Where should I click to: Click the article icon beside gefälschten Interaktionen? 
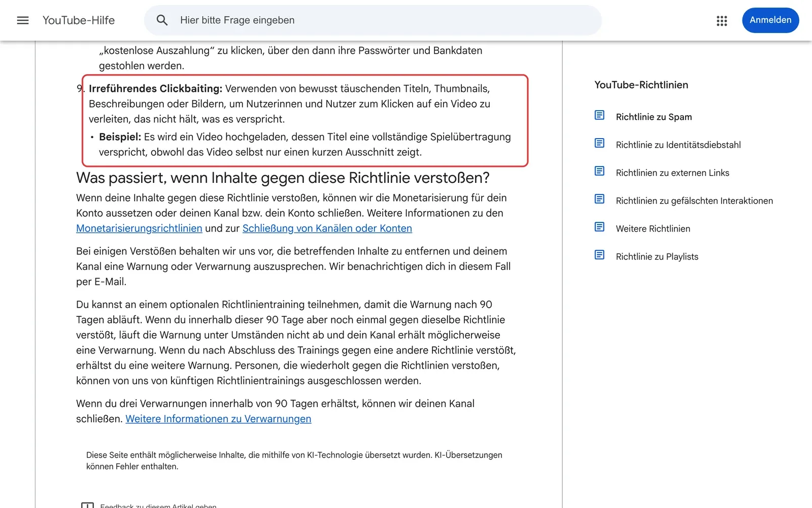(599, 199)
